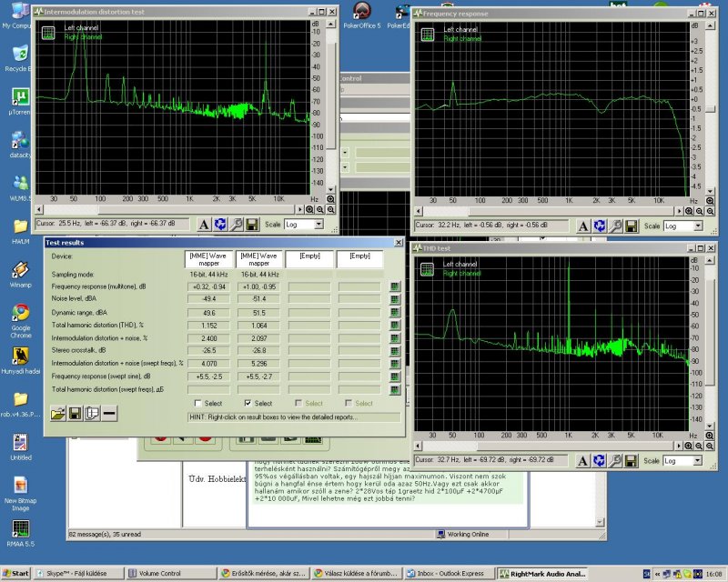Click the floppy save icon in Test results
This screenshot has height=582, width=728.
(x=76, y=413)
